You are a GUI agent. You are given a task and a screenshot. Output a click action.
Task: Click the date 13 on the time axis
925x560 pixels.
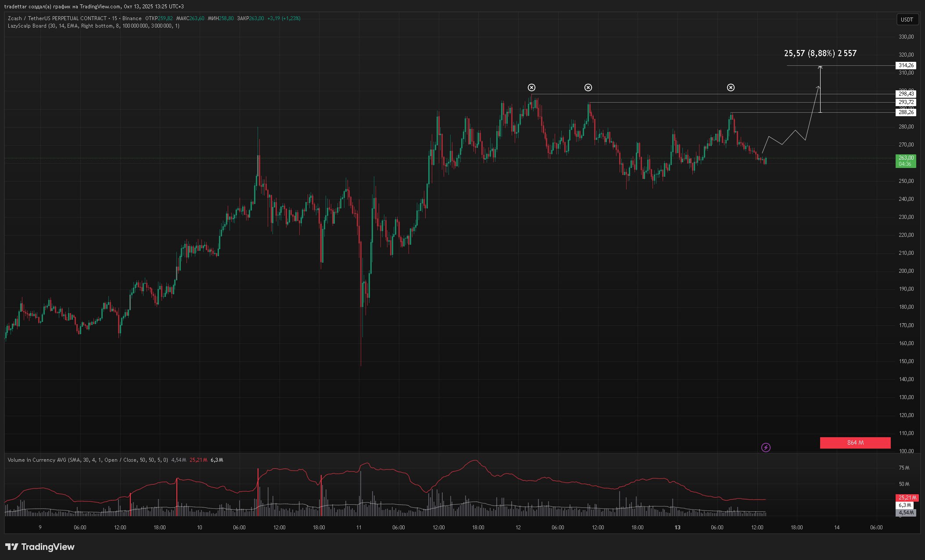pyautogui.click(x=677, y=528)
